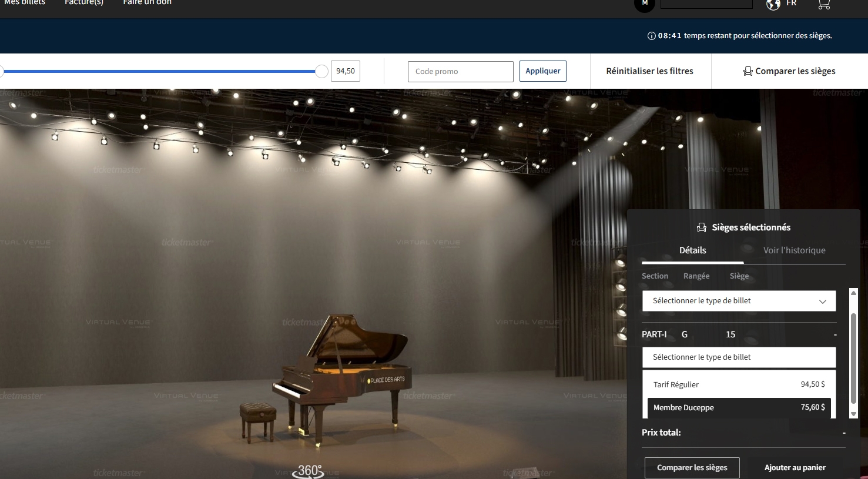Expand the top ticket type dropdown
868x479 pixels.
pyautogui.click(x=739, y=301)
